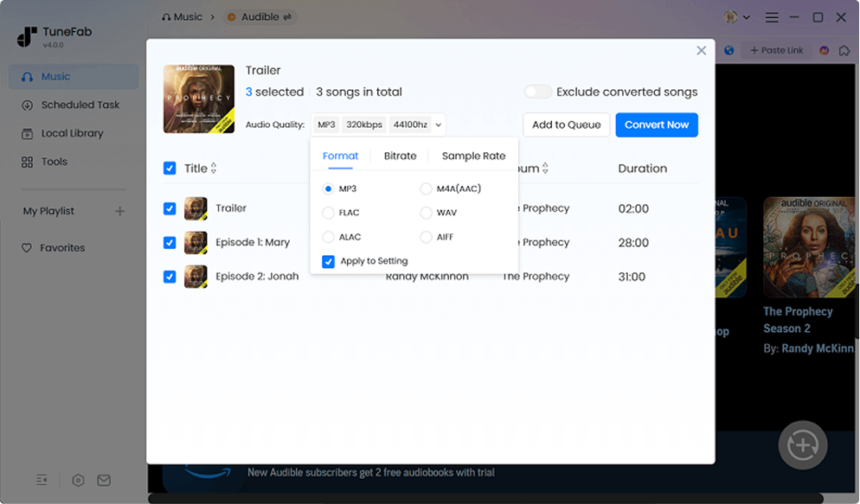
Task: Uncheck the Episode 1: Mary row
Action: [170, 242]
